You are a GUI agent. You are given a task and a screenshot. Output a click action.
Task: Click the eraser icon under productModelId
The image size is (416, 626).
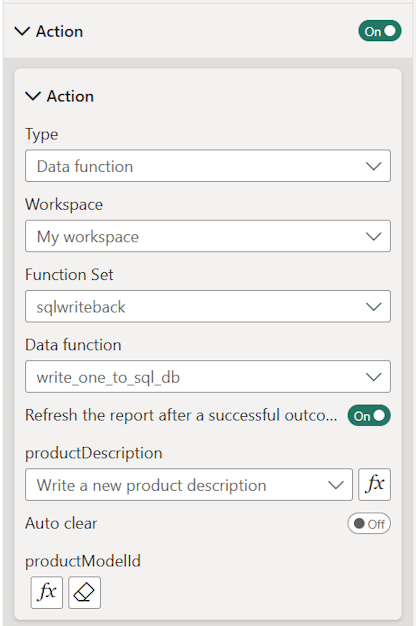pyautogui.click(x=84, y=592)
